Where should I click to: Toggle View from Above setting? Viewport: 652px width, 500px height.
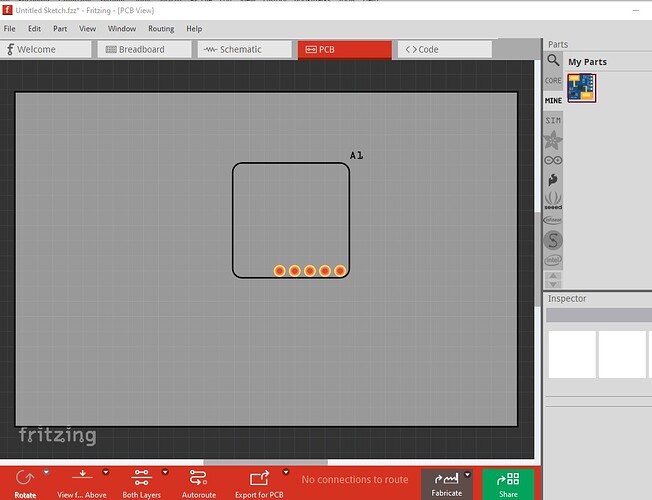click(82, 478)
